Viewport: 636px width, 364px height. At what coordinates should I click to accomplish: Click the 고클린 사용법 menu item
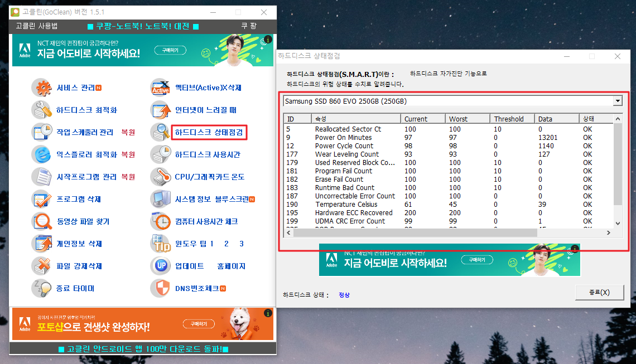click(x=36, y=26)
